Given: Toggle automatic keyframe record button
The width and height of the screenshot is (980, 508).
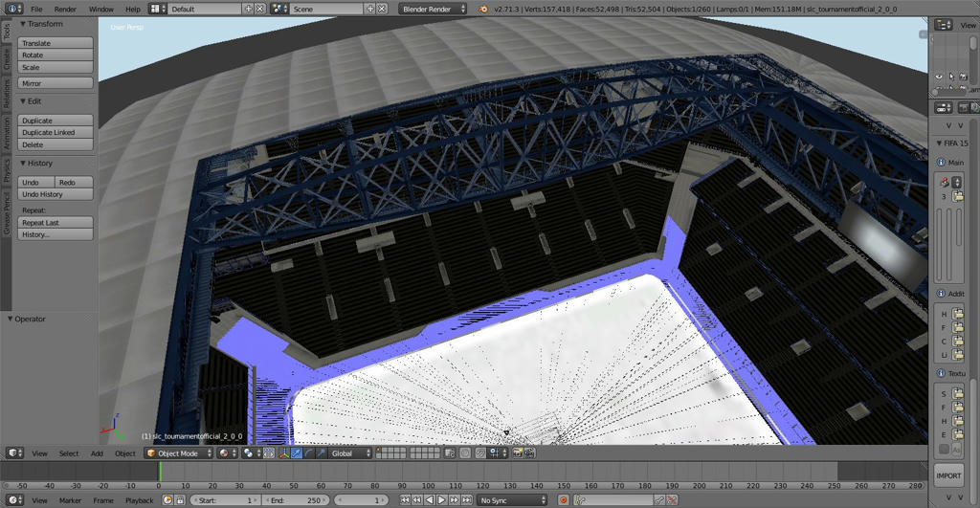Looking at the screenshot, I should tap(563, 500).
